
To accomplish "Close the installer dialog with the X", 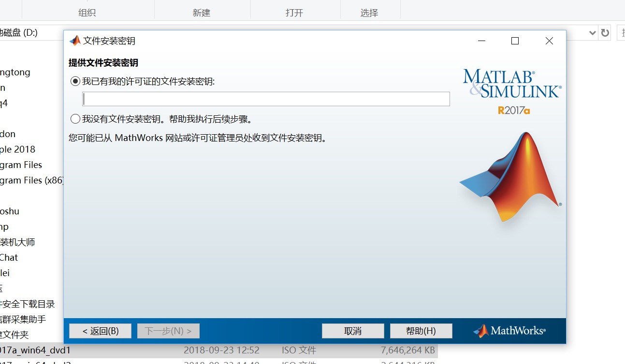I will (x=549, y=41).
